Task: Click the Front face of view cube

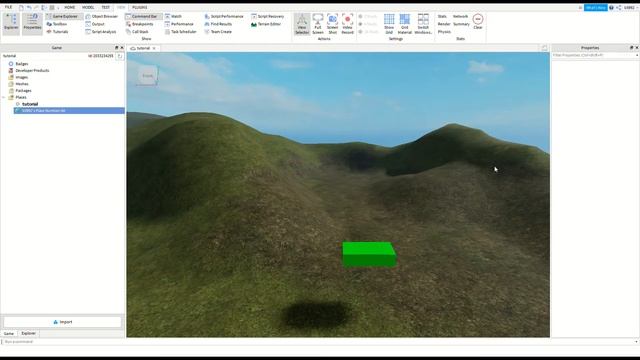Action: click(x=147, y=76)
